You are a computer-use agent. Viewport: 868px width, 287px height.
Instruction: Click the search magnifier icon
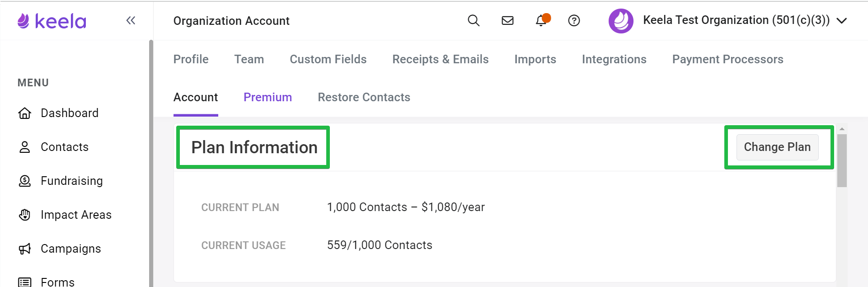474,20
